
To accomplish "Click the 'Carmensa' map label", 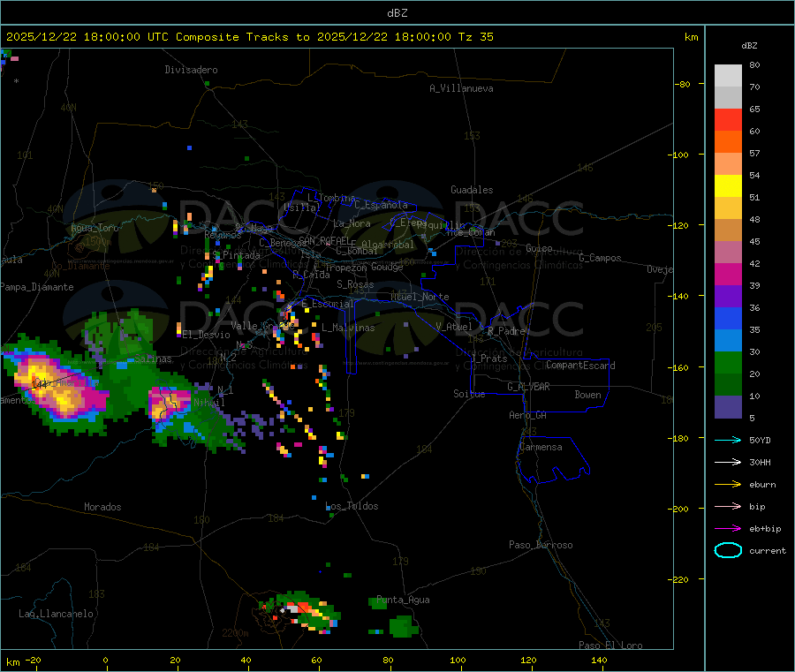I will [x=541, y=447].
